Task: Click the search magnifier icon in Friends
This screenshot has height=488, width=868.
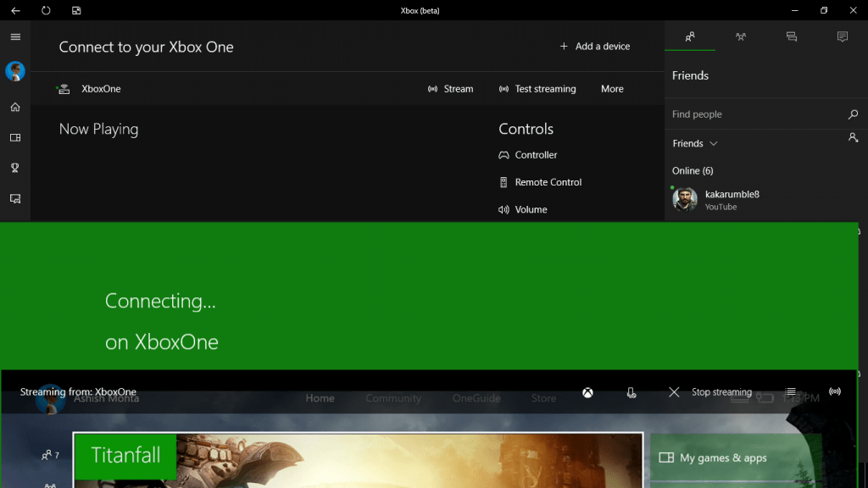Action: tap(853, 114)
